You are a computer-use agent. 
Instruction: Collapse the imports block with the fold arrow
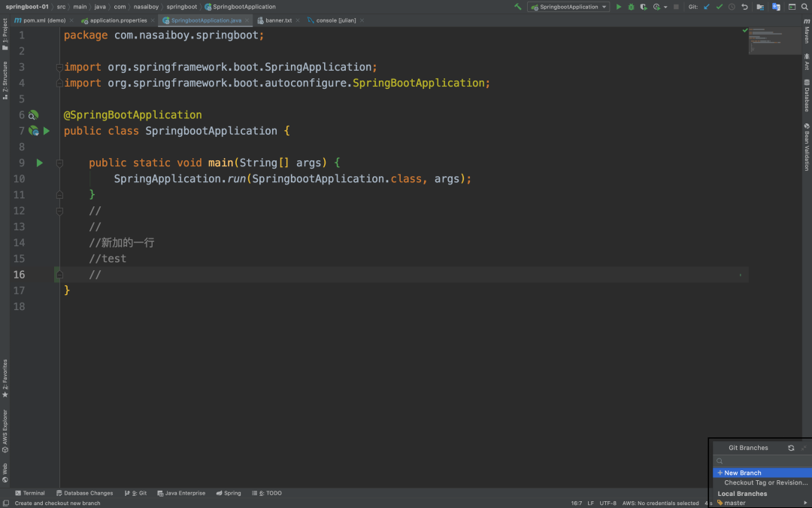pyautogui.click(x=59, y=67)
